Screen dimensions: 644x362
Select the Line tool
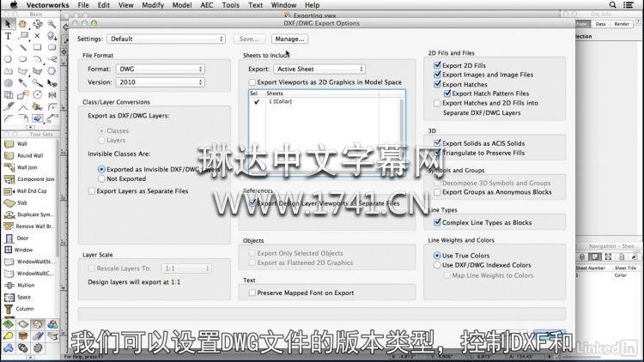tap(8, 48)
